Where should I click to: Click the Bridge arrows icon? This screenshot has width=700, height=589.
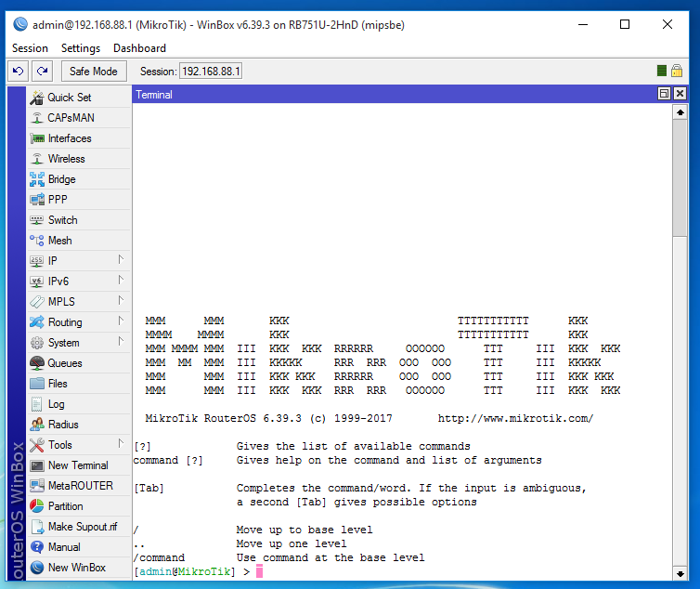(37, 179)
